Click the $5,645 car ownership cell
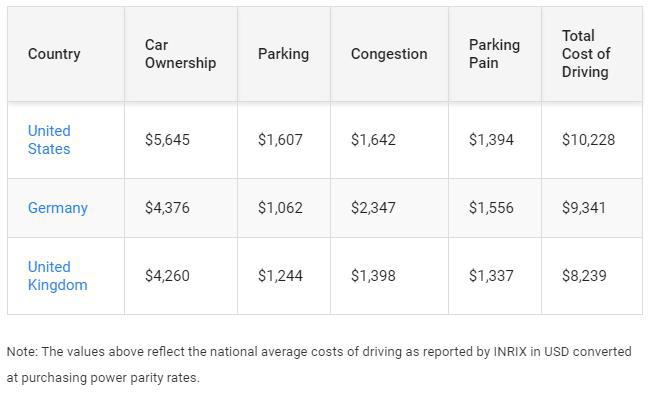Viewport: 649px width, 393px height. pos(167,140)
